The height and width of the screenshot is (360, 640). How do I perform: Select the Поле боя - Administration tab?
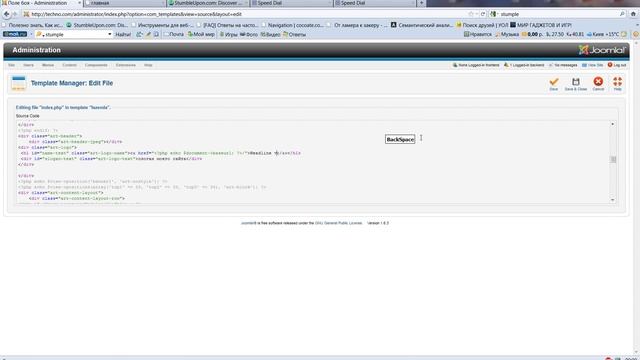point(41,3)
